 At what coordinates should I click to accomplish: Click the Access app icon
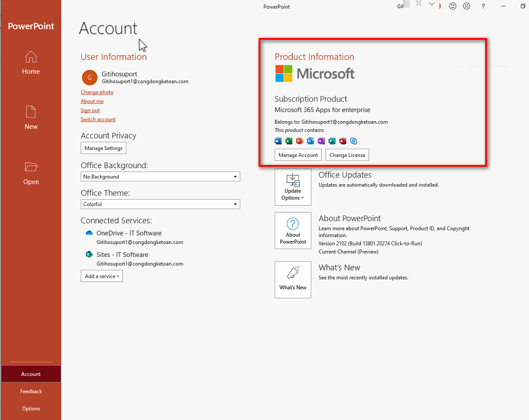coord(343,141)
